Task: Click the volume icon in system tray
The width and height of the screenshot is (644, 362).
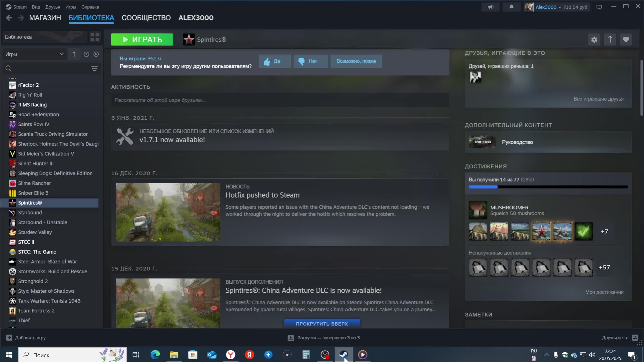Action: point(592,355)
